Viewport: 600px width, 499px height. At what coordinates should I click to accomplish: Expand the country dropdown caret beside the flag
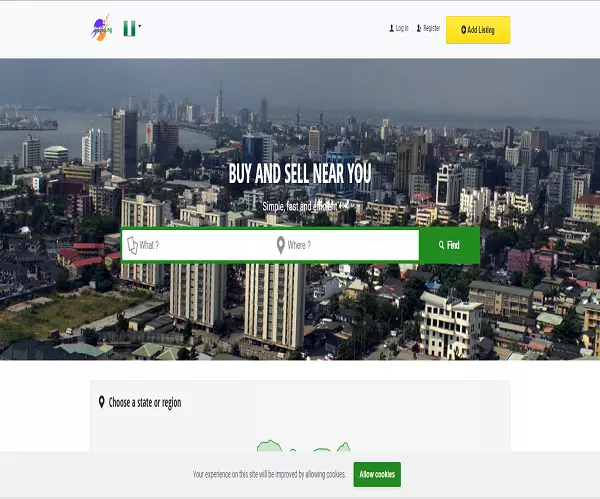coord(140,26)
